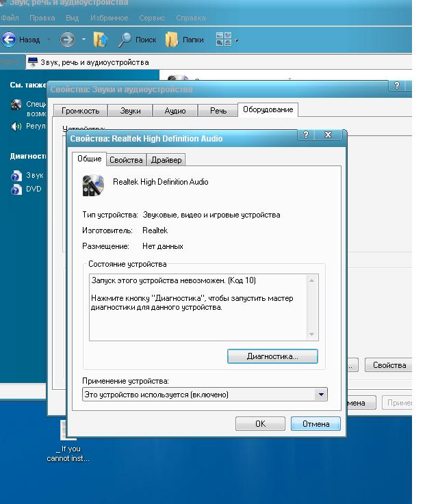Open the Сервис menu
The width and height of the screenshot is (438, 504).
coord(152,18)
